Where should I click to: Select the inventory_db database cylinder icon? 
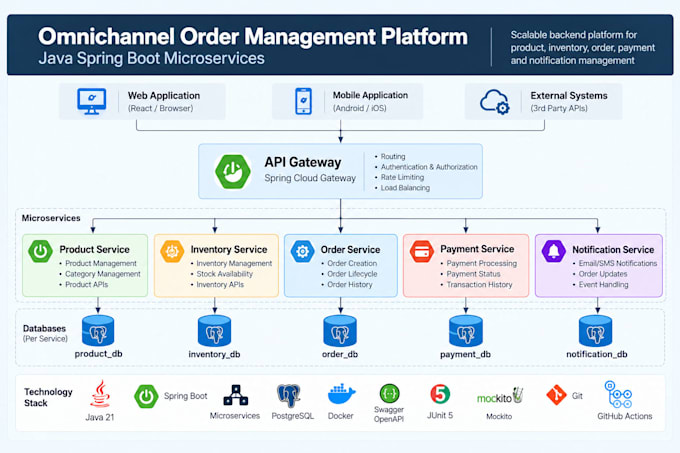coord(214,331)
